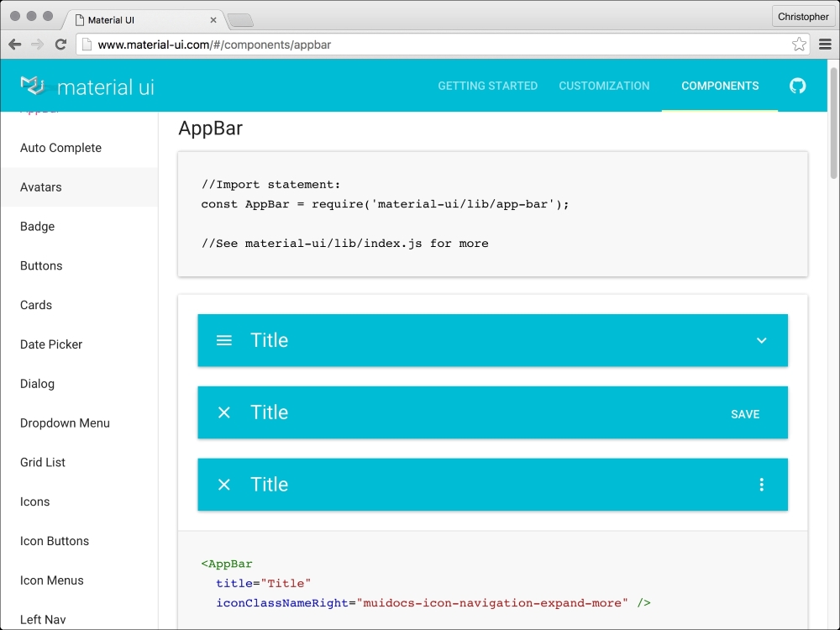
Task: Click the material ui header title
Action: click(106, 87)
